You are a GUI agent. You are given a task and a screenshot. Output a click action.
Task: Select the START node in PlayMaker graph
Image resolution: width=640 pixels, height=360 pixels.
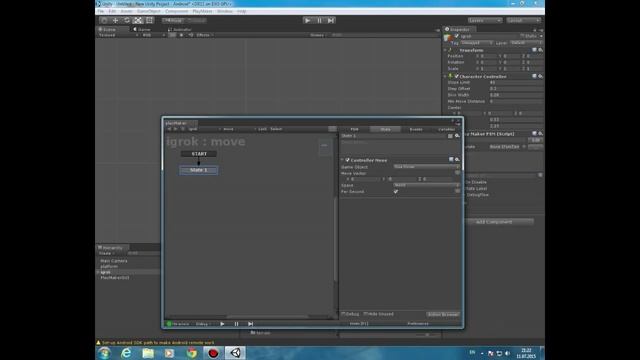click(x=199, y=154)
